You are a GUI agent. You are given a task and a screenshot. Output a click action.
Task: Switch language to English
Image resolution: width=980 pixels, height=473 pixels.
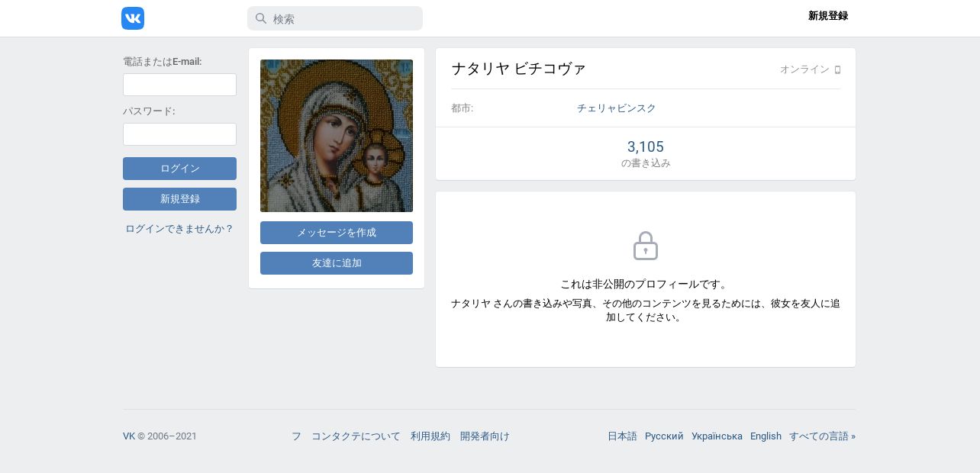766,436
